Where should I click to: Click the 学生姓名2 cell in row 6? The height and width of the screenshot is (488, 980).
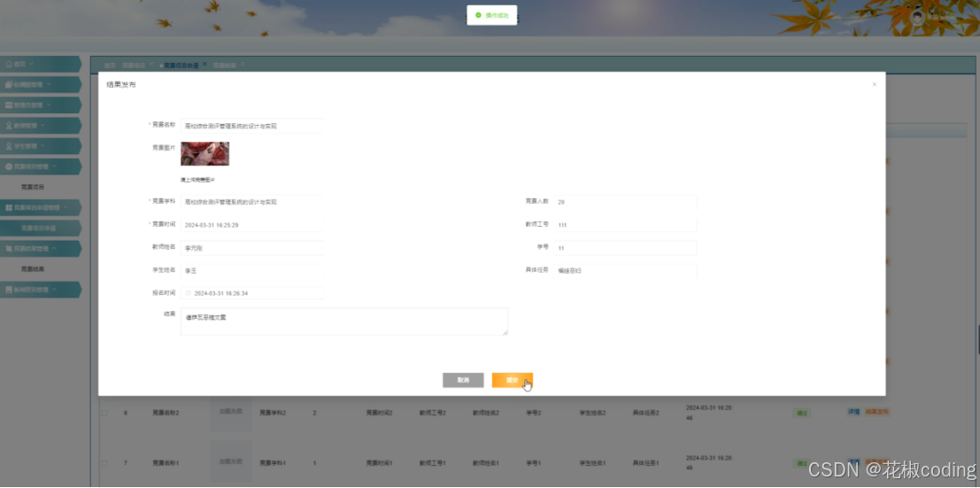pyautogui.click(x=593, y=413)
